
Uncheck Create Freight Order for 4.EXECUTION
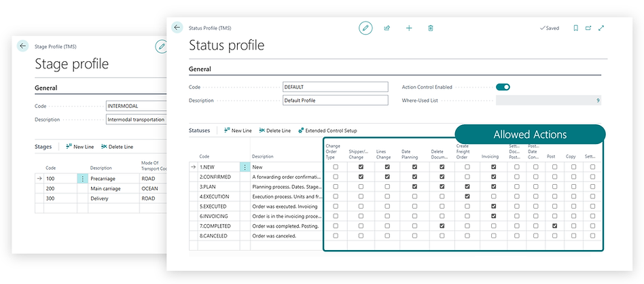tap(467, 196)
